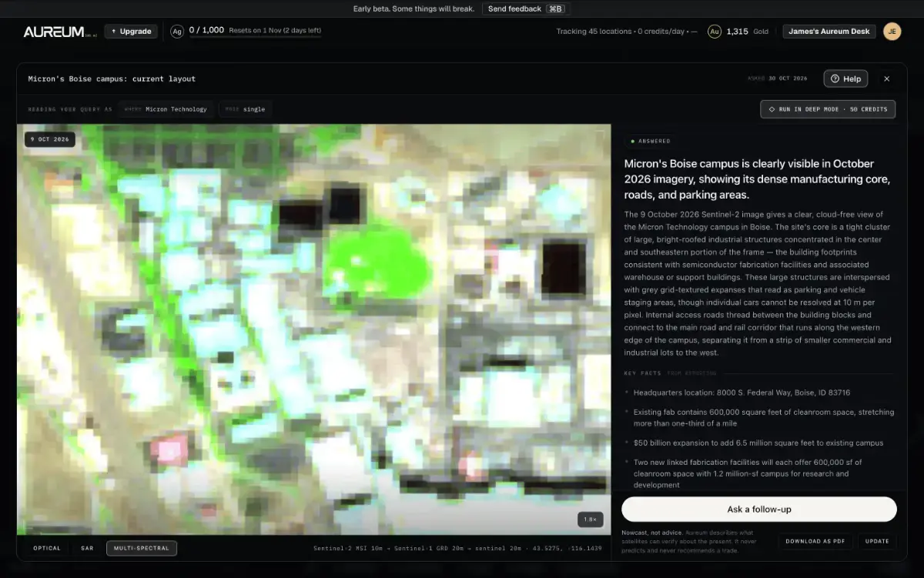This screenshot has height=578, width=924.
Task: Click the Existing fab cleanroom key fact
Action: pos(764,418)
